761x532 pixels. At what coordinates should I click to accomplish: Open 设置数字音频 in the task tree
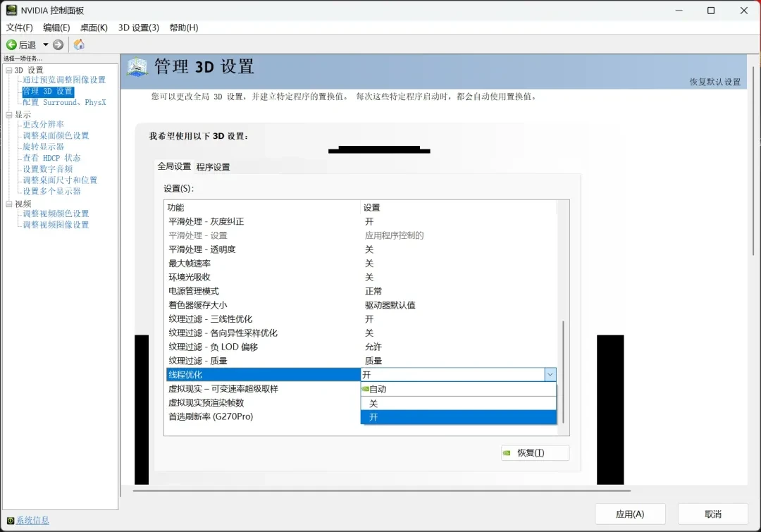(48, 169)
